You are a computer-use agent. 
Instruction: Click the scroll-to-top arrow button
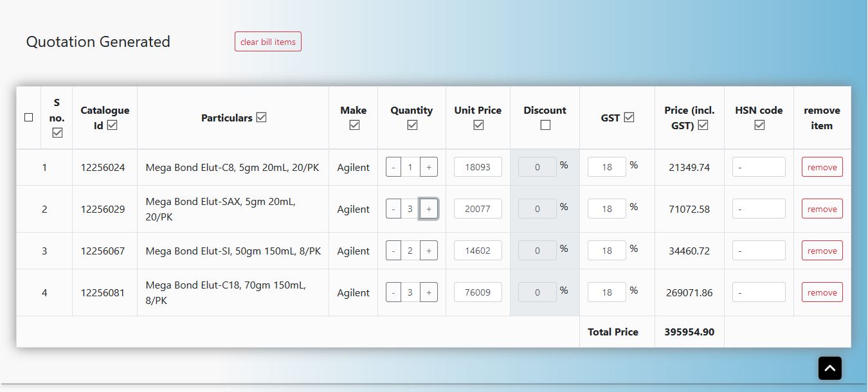829,368
